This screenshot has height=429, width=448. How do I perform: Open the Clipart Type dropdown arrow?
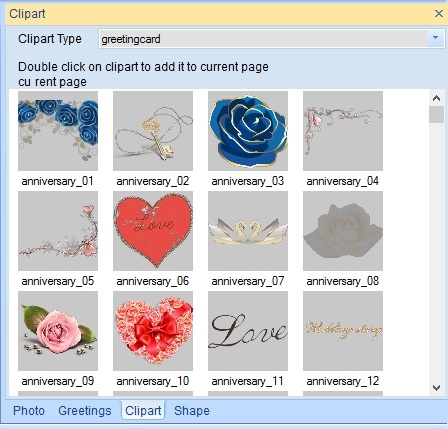tap(435, 38)
